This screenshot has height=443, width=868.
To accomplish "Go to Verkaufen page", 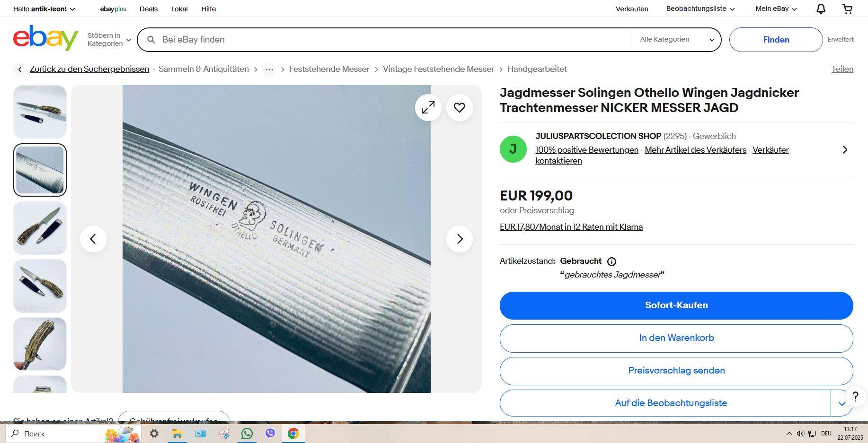I will click(632, 9).
